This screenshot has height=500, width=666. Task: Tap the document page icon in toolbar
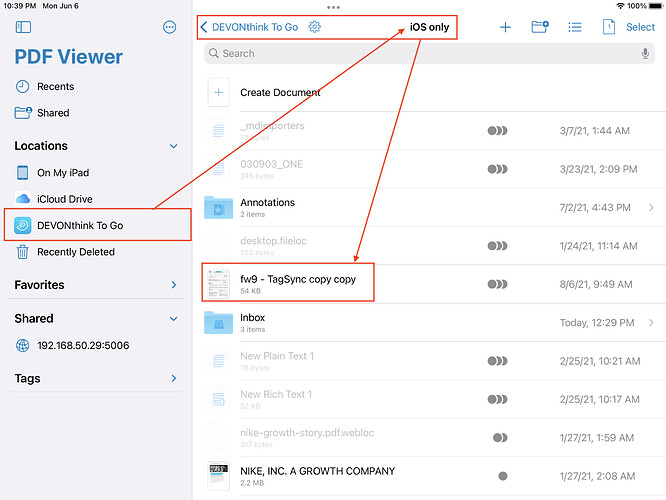click(609, 27)
